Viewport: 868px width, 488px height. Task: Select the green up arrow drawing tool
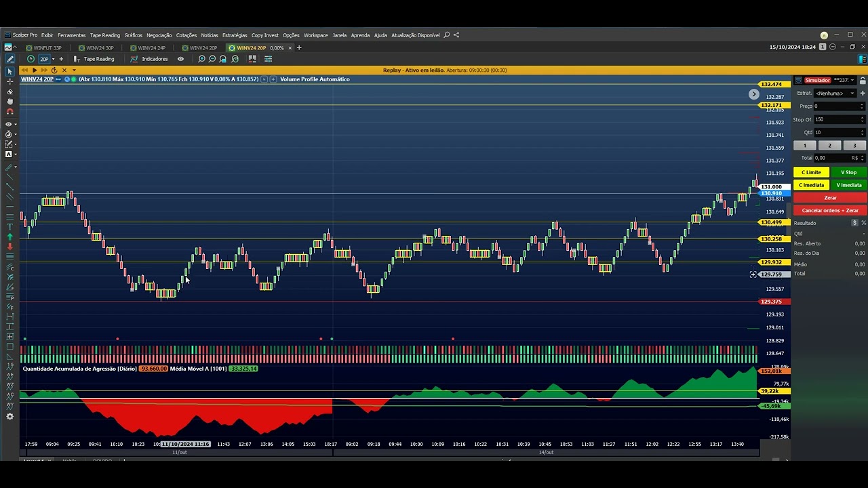(9, 237)
